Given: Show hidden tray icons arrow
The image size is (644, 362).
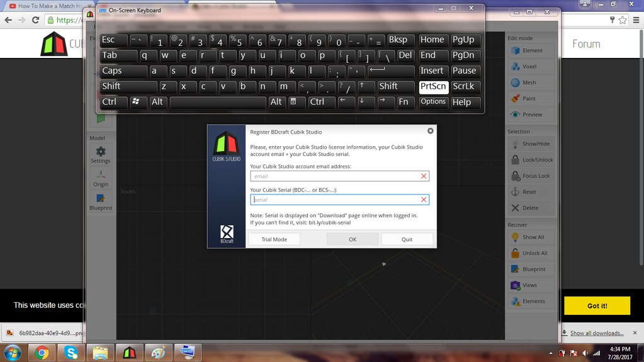Looking at the screenshot, I should (x=551, y=353).
